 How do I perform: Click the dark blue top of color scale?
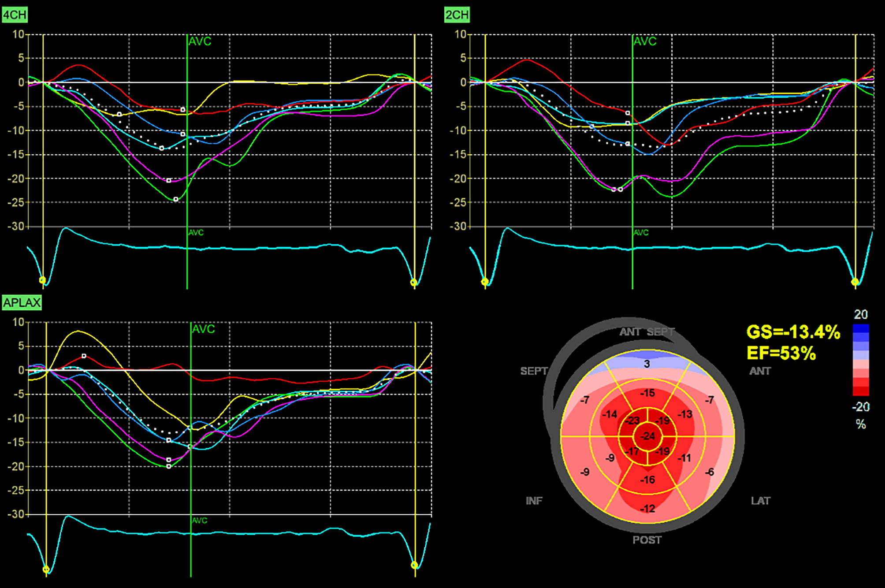(x=860, y=329)
